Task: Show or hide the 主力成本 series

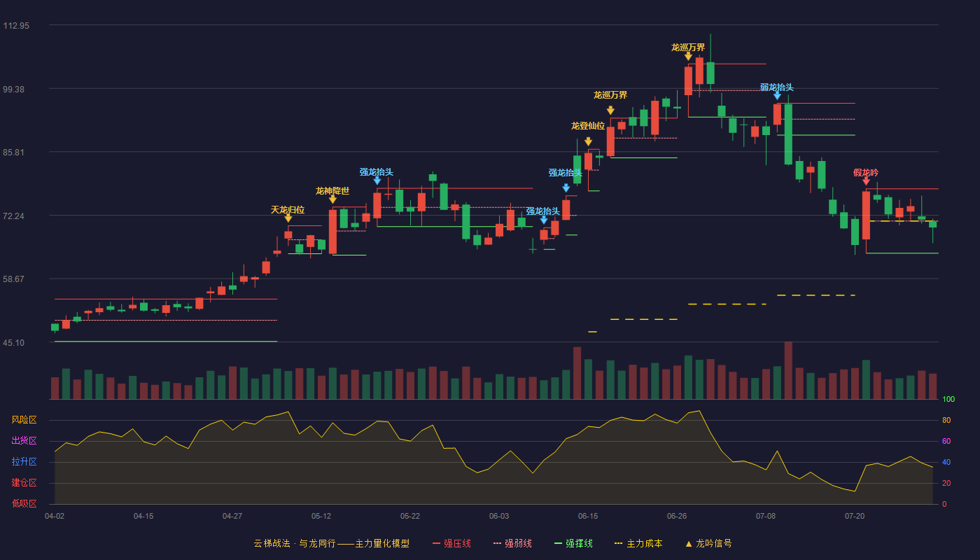Action: point(638,543)
